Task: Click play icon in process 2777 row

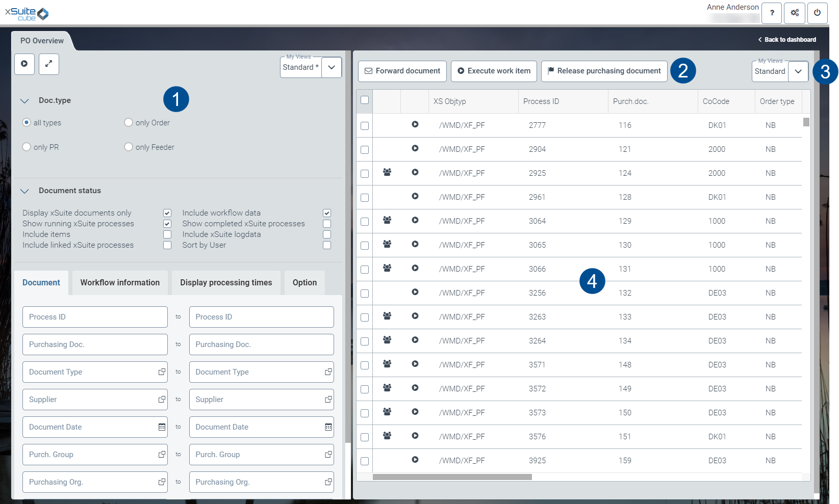Action: 415,124
